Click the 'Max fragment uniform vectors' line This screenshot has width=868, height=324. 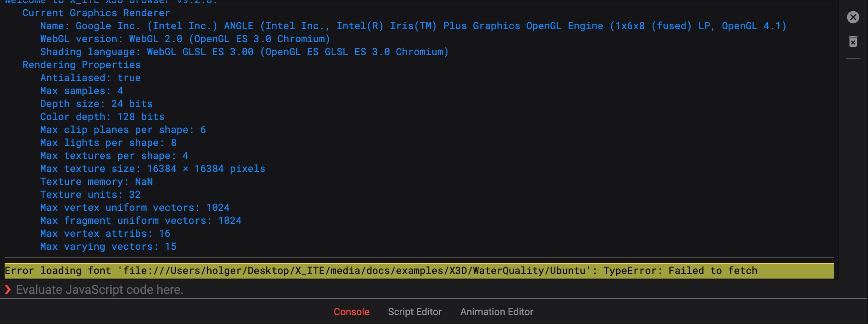pyautogui.click(x=140, y=221)
